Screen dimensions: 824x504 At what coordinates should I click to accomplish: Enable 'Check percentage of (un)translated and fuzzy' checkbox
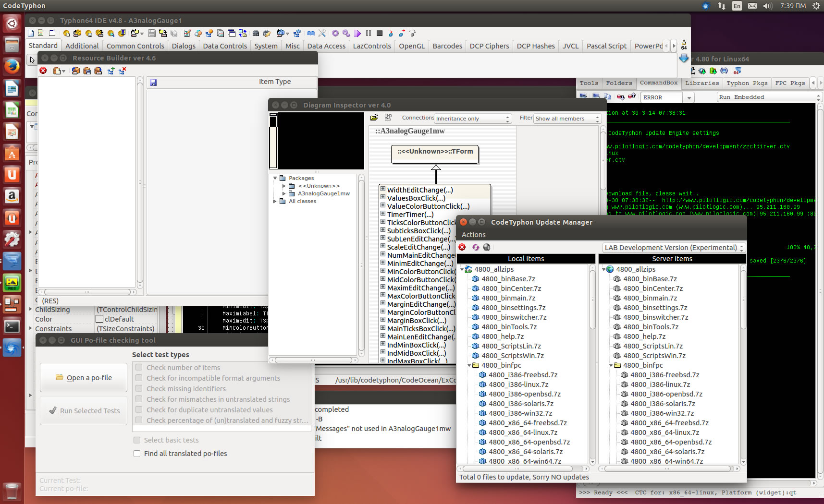click(x=139, y=420)
